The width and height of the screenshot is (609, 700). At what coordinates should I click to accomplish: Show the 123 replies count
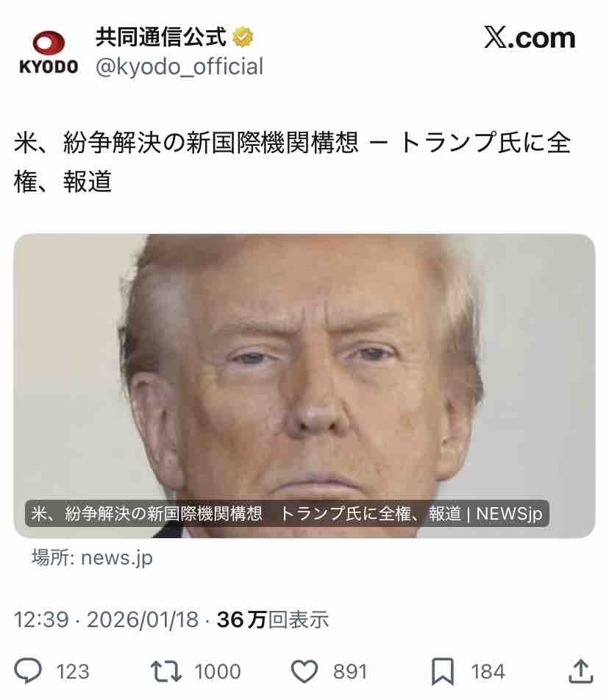(73, 671)
